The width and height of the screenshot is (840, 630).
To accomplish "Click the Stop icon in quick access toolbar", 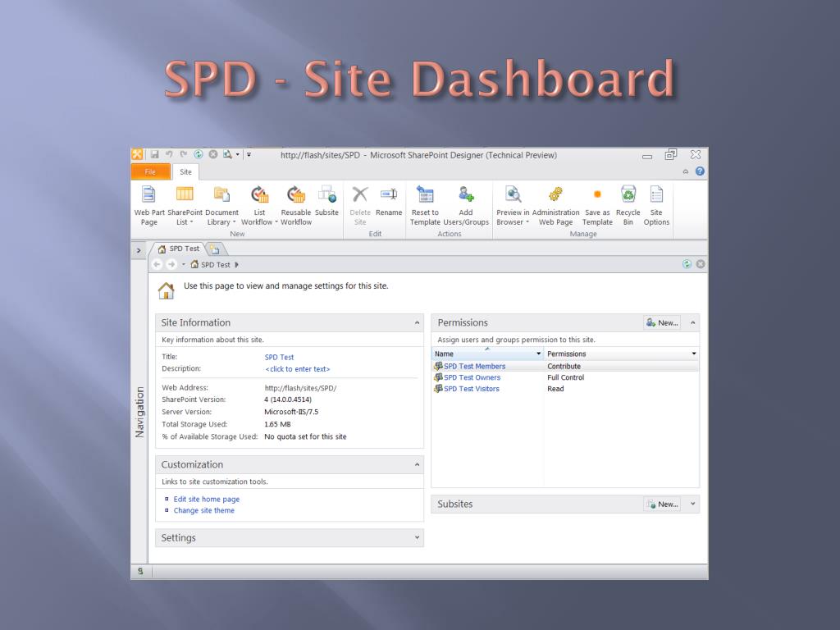I will pyautogui.click(x=212, y=154).
